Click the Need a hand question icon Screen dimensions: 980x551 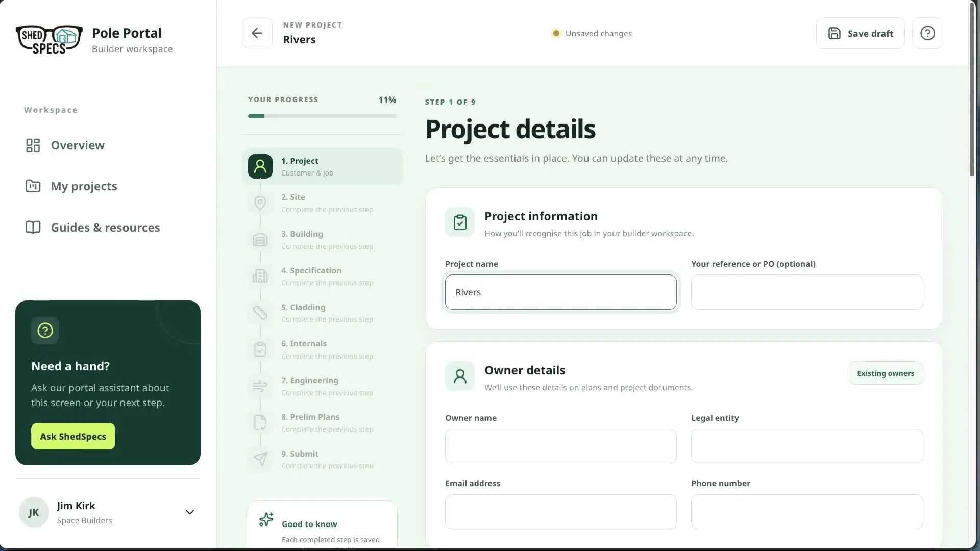(x=45, y=331)
